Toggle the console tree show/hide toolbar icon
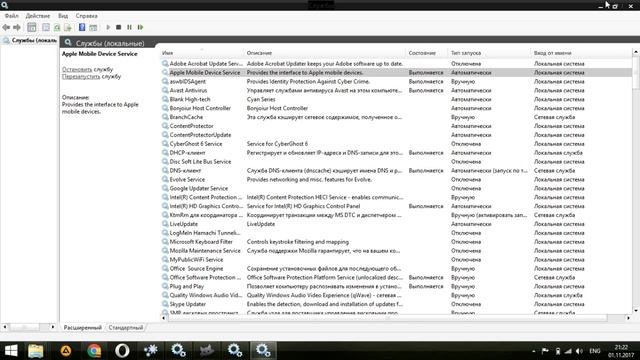 [31, 27]
